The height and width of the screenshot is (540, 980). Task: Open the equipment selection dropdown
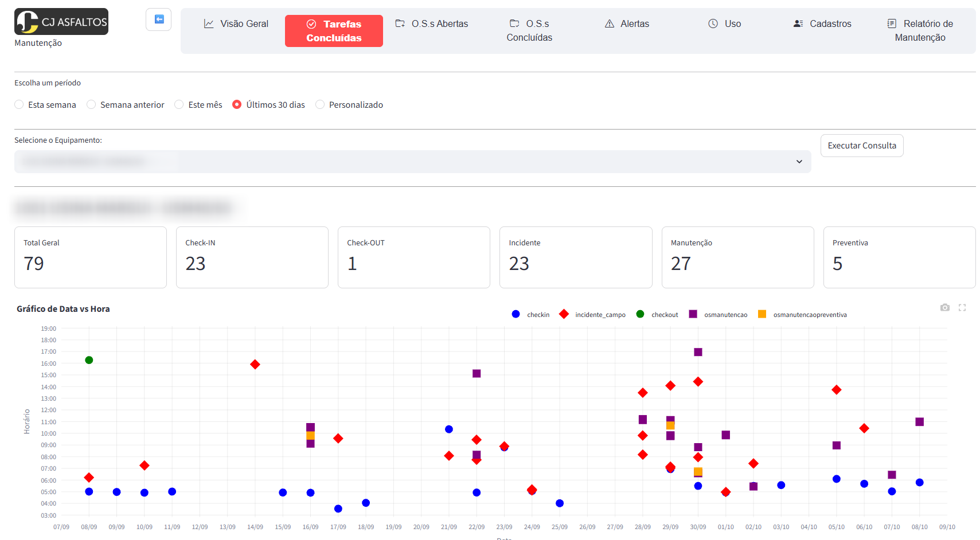pos(412,162)
